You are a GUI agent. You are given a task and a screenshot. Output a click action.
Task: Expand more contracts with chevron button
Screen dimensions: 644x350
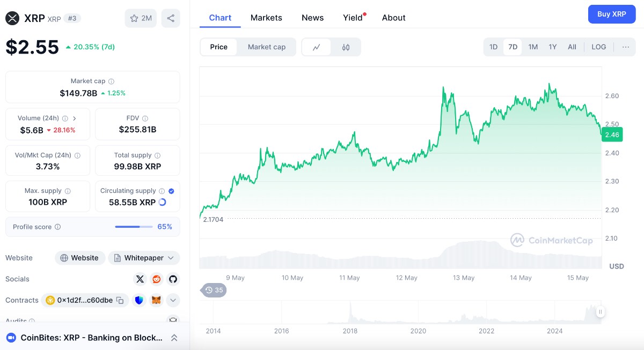173,300
